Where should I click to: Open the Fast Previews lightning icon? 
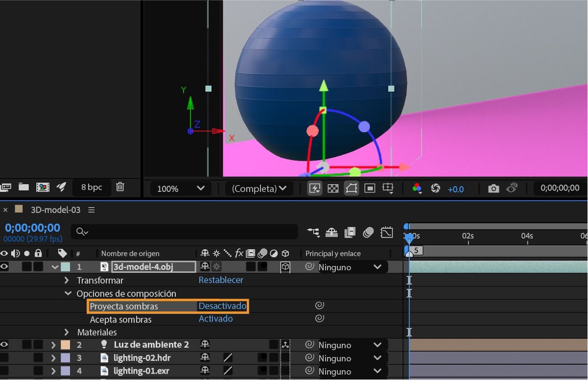tap(315, 189)
